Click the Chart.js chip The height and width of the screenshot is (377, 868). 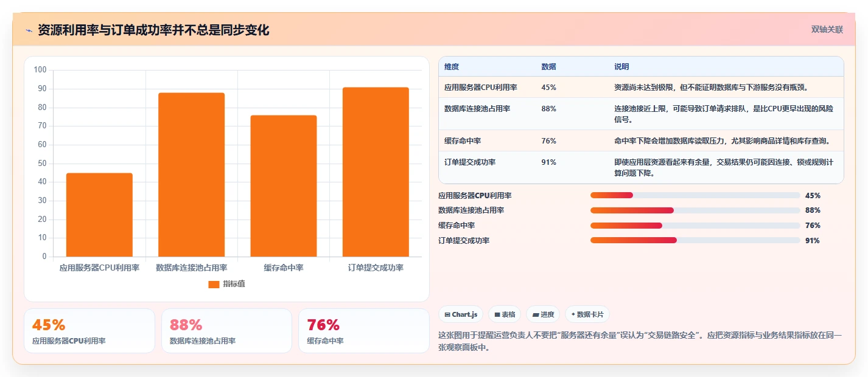[461, 314]
